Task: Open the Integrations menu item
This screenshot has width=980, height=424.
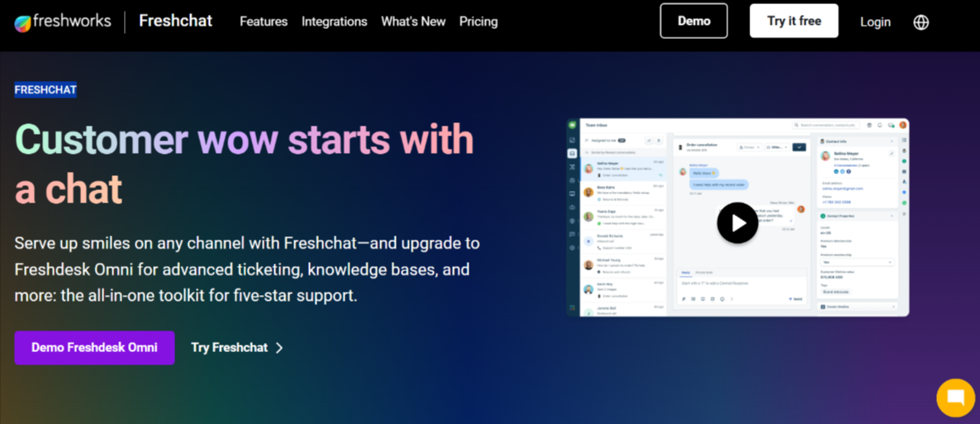Action: pyautogui.click(x=335, y=21)
